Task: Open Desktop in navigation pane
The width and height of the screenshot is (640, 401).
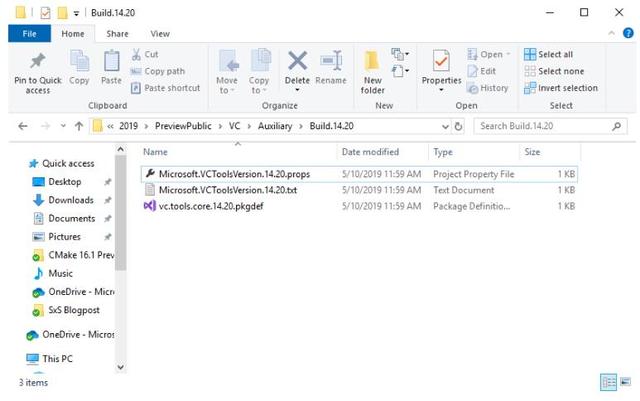Action: click(57, 182)
